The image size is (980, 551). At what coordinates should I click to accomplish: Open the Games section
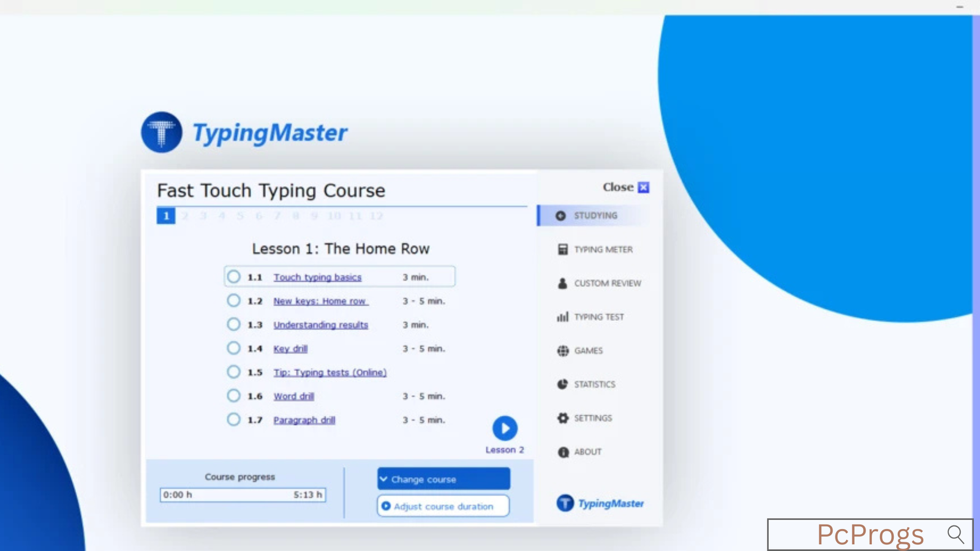(x=589, y=351)
